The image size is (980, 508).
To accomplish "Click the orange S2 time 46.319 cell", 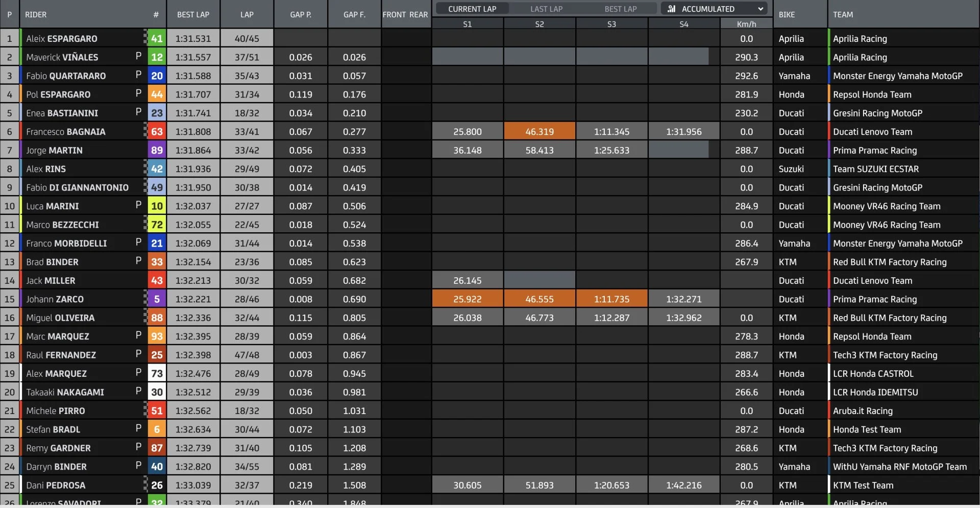I will 540,132.
